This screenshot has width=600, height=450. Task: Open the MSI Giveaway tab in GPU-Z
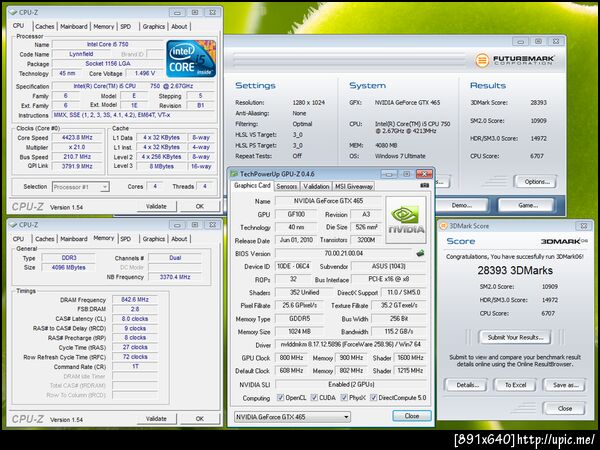tap(354, 186)
